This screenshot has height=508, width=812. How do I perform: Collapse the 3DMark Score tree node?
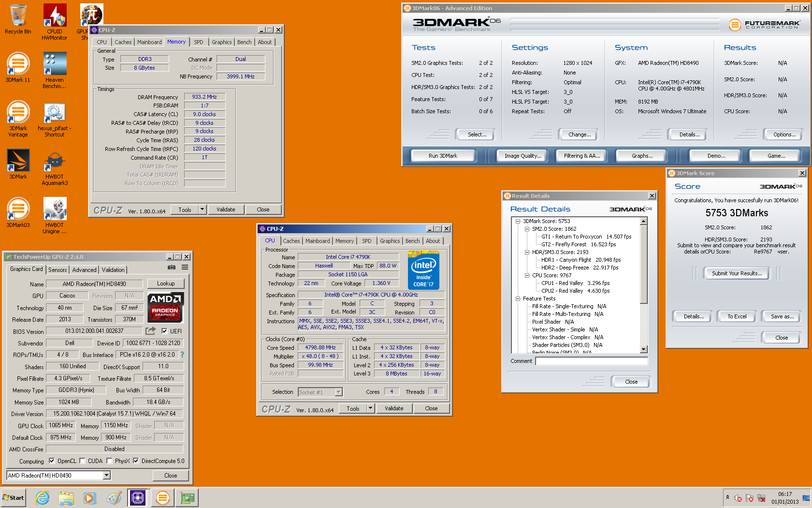[x=518, y=221]
